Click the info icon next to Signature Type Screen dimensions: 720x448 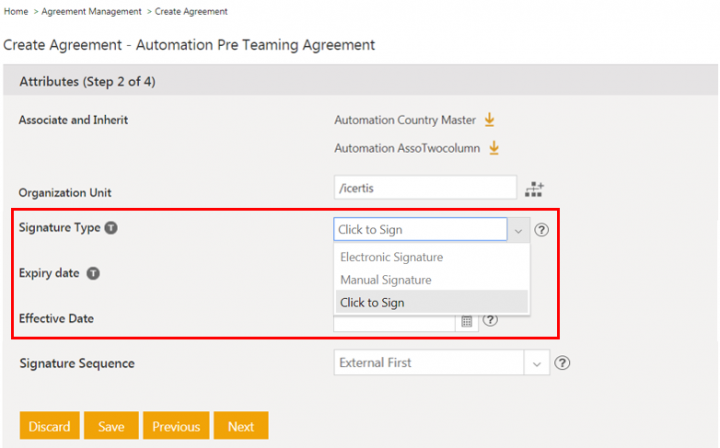click(x=111, y=228)
